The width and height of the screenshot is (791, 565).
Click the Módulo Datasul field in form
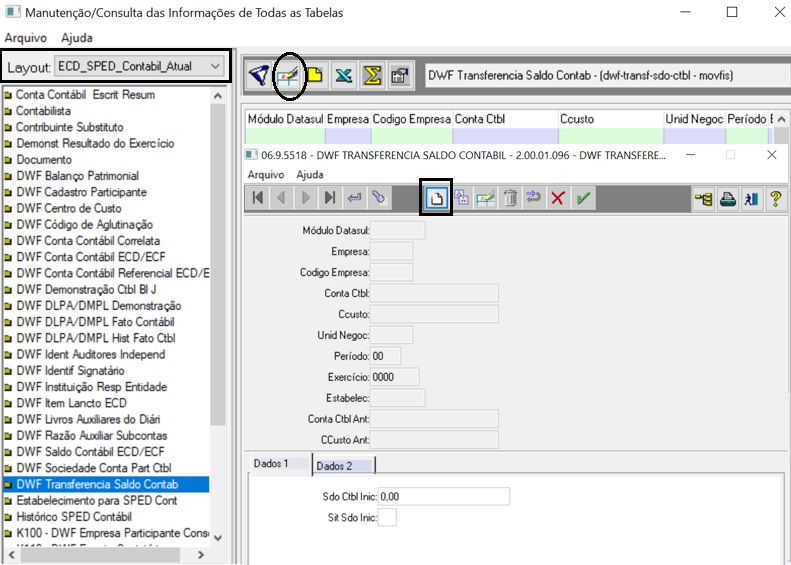pyautogui.click(x=398, y=231)
